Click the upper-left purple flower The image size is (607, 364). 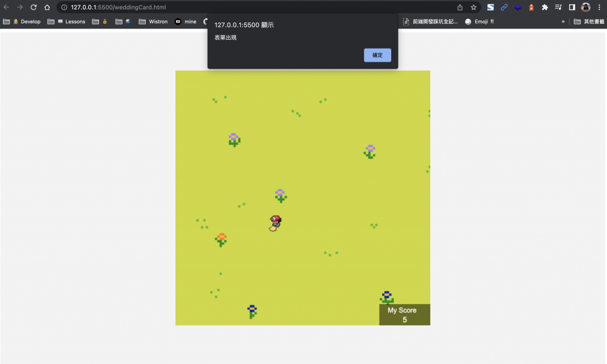pyautogui.click(x=234, y=140)
